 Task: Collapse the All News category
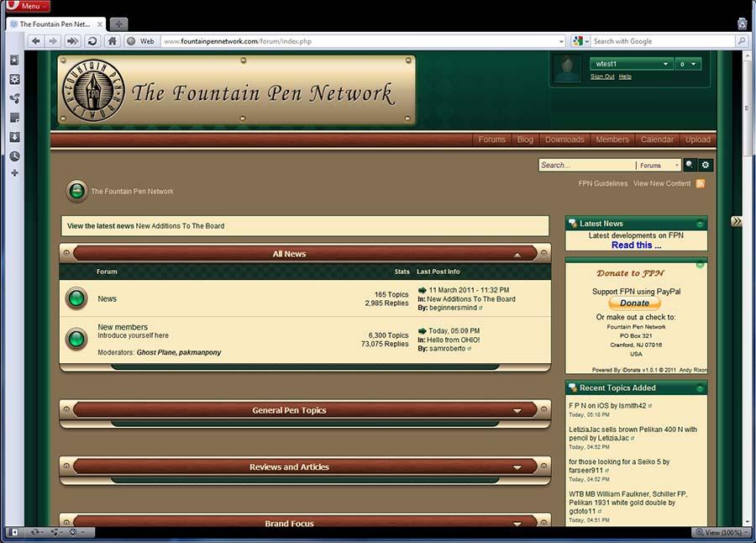(517, 254)
